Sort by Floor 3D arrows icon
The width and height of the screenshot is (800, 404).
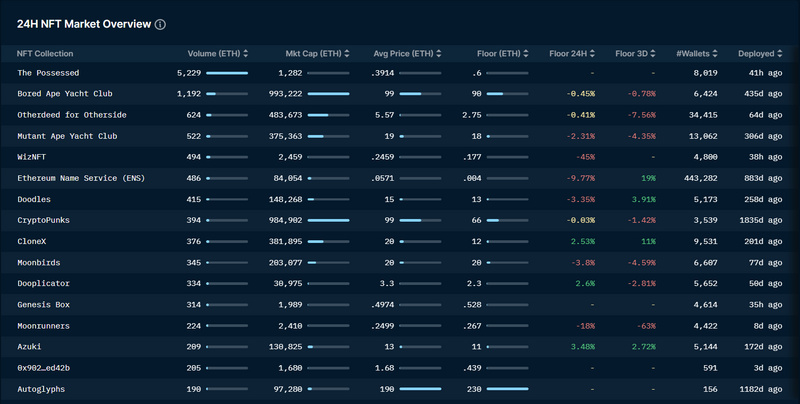click(x=653, y=54)
